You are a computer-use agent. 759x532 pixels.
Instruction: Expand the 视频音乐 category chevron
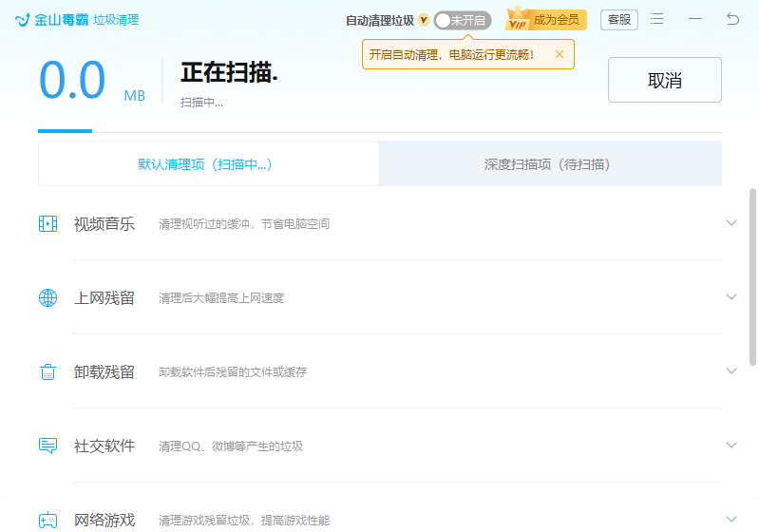[x=731, y=223]
